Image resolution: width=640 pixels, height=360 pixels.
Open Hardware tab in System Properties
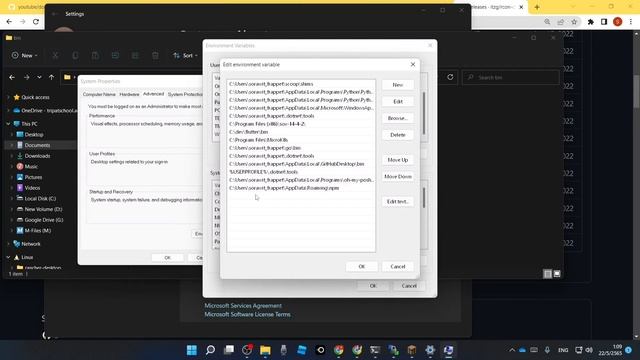point(129,94)
